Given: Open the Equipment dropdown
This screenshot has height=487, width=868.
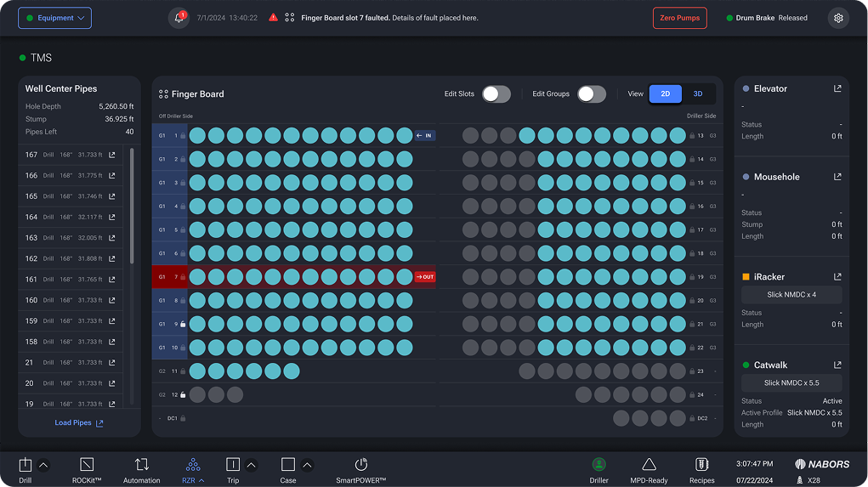Looking at the screenshot, I should (54, 18).
